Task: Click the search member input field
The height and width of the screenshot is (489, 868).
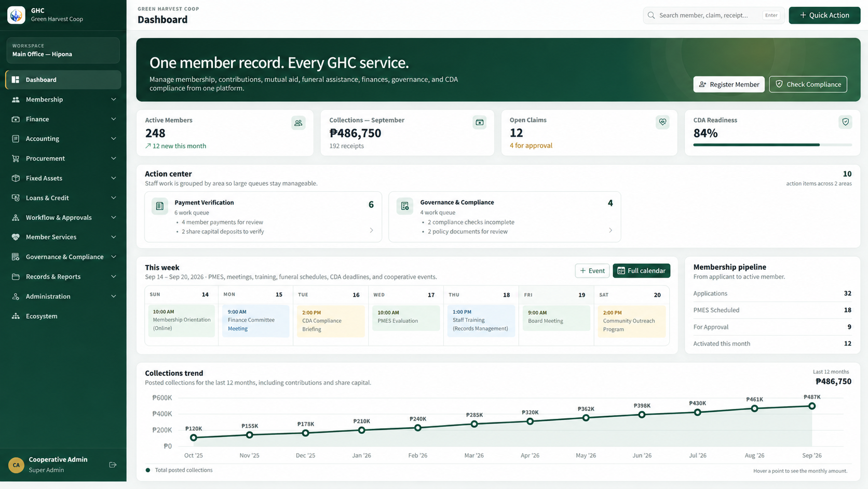Action: [x=714, y=15]
